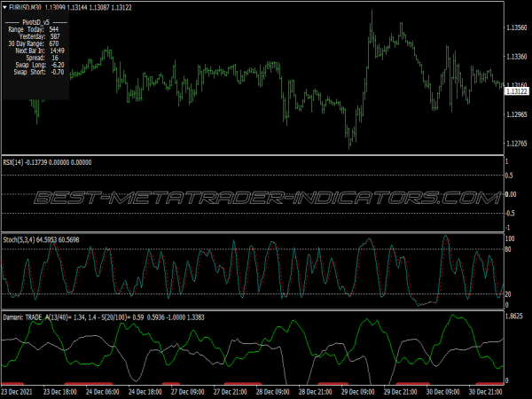The height and width of the screenshot is (399, 532).
Task: Click the '24 Dec 18:00' time label
Action: pyautogui.click(x=145, y=392)
